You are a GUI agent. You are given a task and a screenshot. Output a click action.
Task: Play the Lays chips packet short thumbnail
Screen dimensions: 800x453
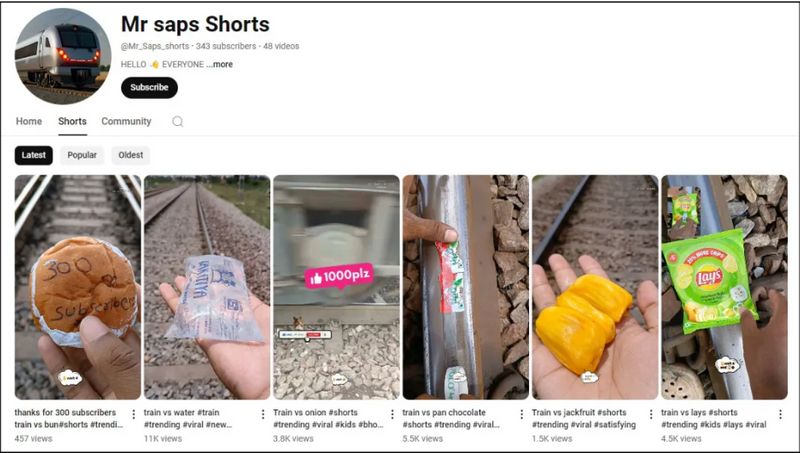tap(724, 287)
